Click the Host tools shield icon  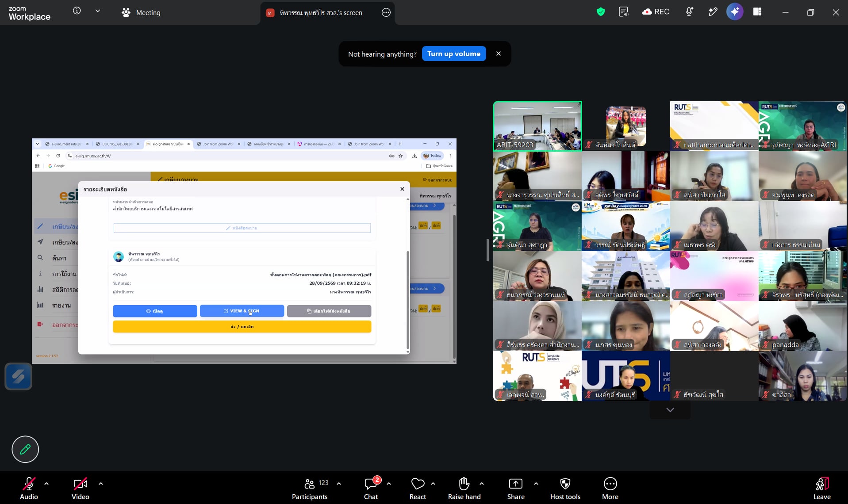(565, 484)
